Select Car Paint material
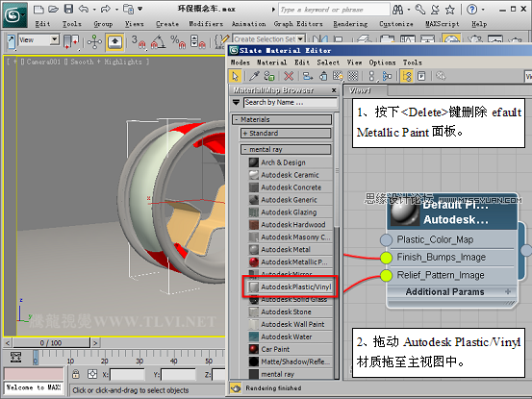Screen dimensions: 532x399 click(291, 349)
